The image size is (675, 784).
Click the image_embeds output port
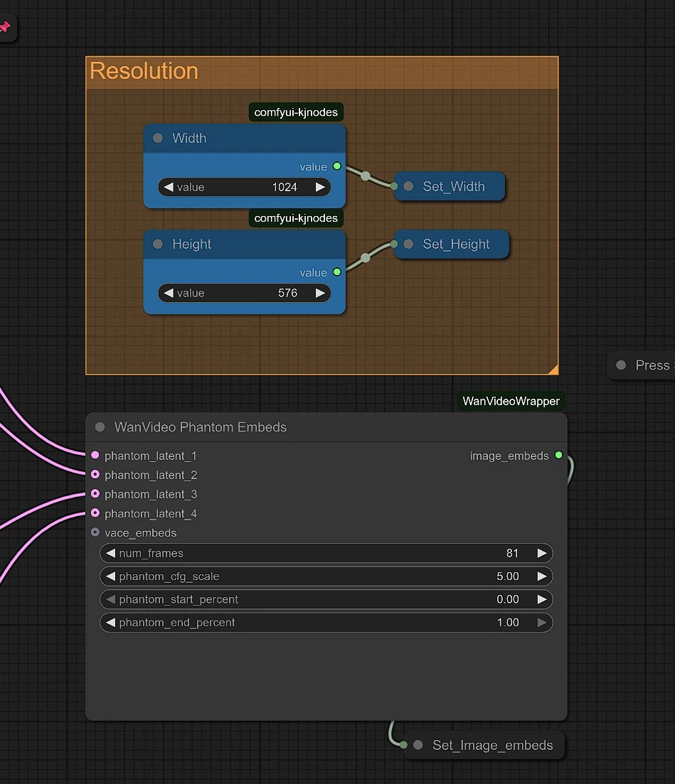[559, 455]
